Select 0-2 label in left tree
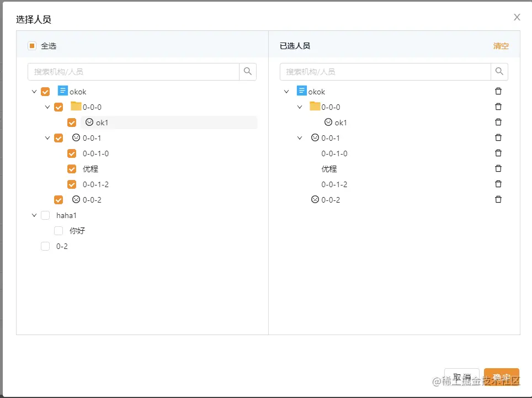The height and width of the screenshot is (398, 532). (x=62, y=246)
